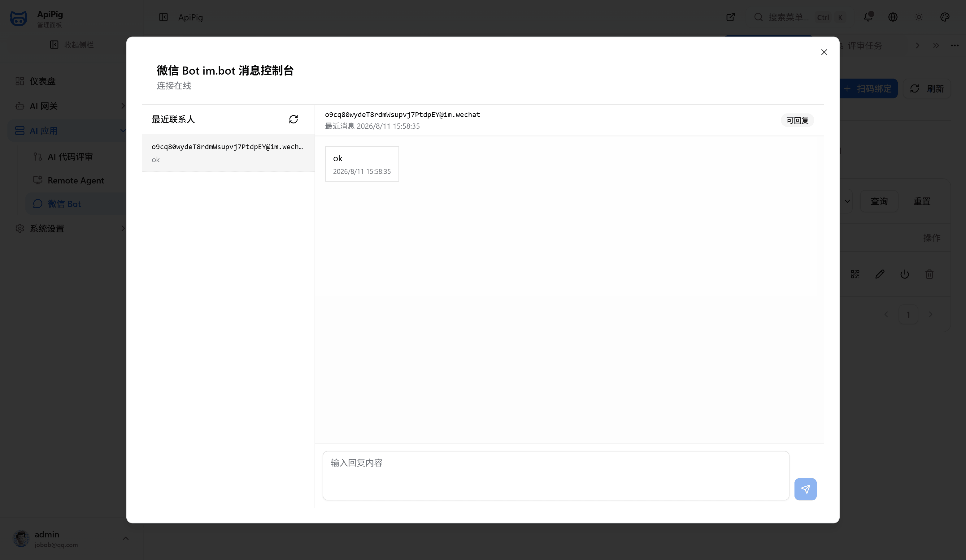This screenshot has width=966, height=560.
Task: Click the admin user avatar
Action: (21, 538)
